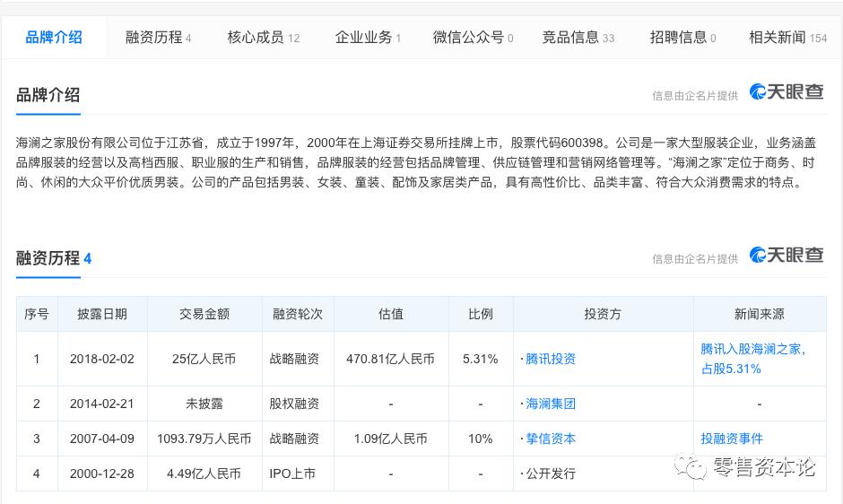Select the date cell 2018-02-02

(102, 359)
